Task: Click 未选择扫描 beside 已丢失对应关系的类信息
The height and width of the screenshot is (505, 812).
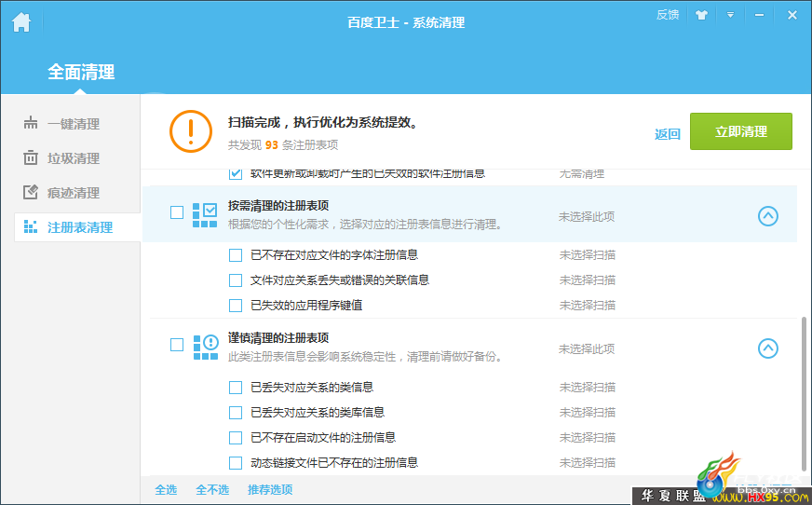Action: (588, 388)
